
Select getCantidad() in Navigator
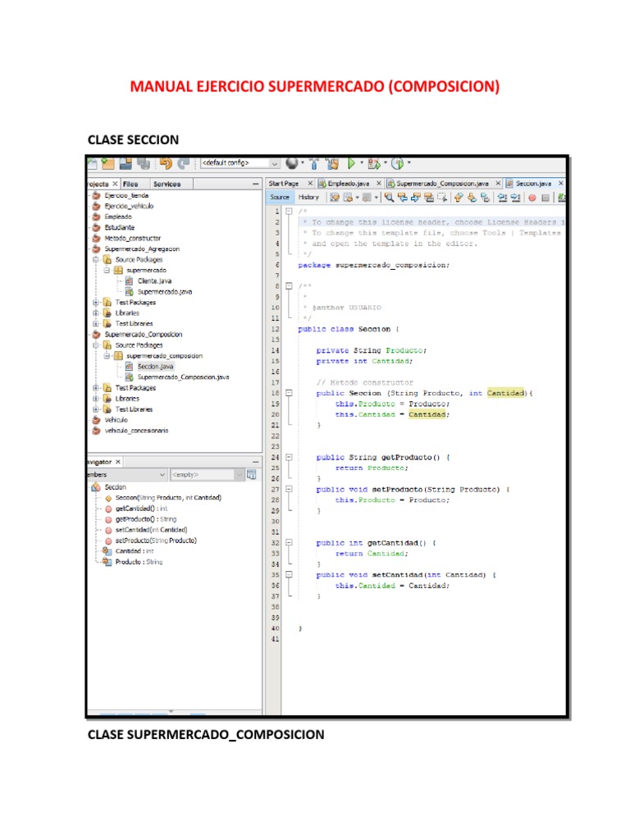click(x=141, y=509)
